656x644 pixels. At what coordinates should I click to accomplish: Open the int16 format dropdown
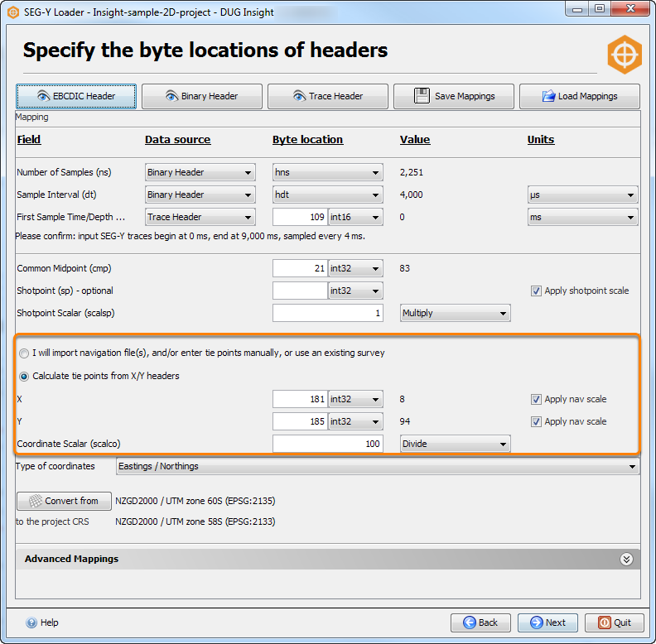(x=355, y=217)
